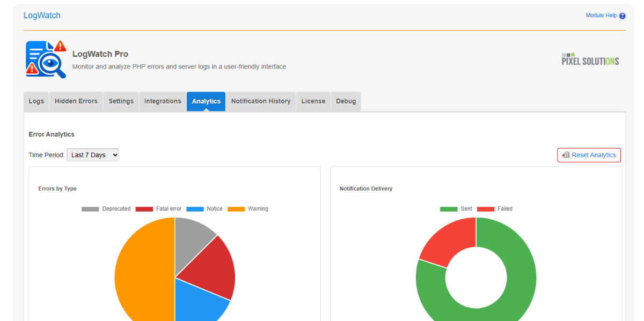Select the Integrations tab
This screenshot has width=644, height=321.
point(163,101)
